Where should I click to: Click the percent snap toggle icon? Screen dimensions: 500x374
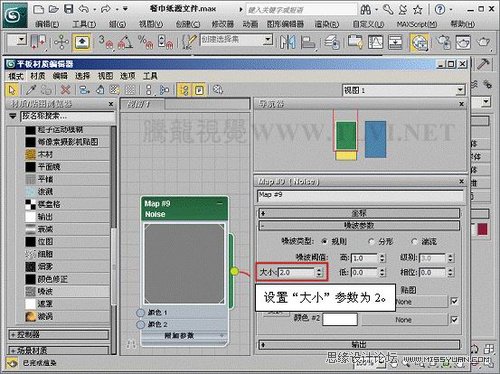(x=145, y=42)
